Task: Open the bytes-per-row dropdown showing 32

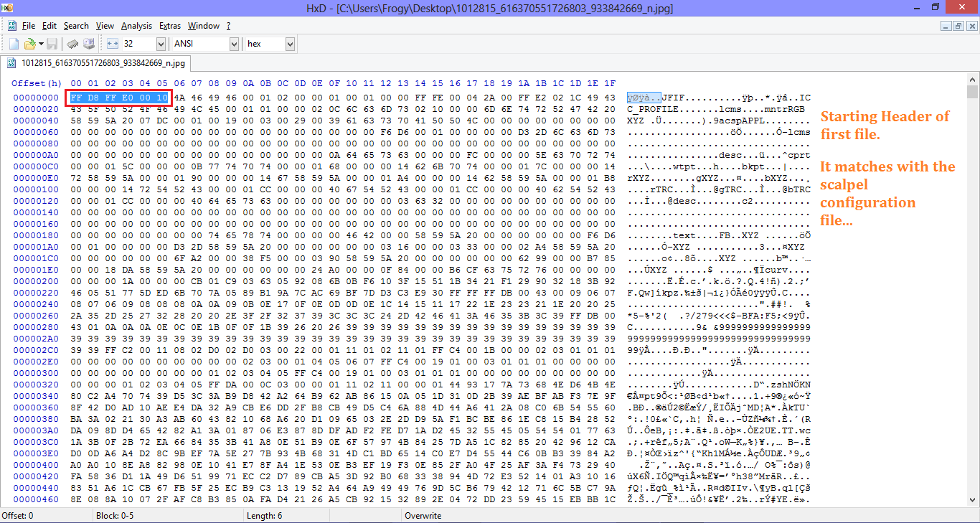Action: point(159,43)
